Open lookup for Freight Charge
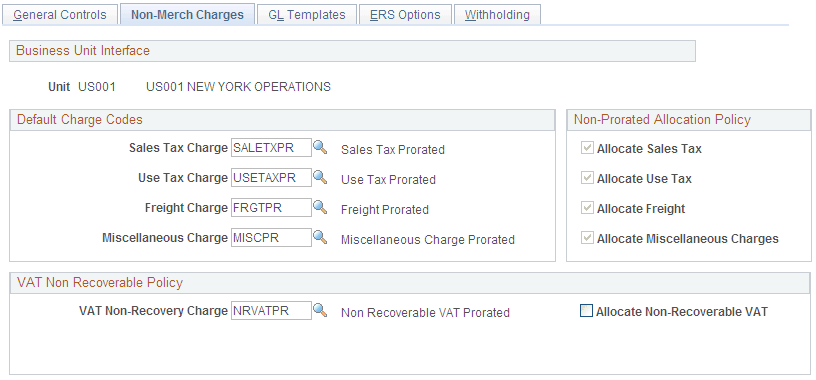 pos(320,208)
